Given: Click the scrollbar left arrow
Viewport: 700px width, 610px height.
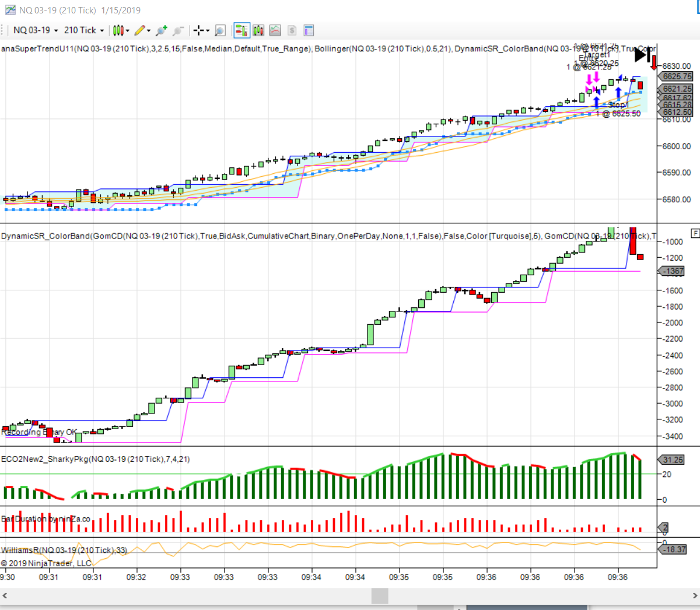Looking at the screenshot, I should (x=5, y=595).
